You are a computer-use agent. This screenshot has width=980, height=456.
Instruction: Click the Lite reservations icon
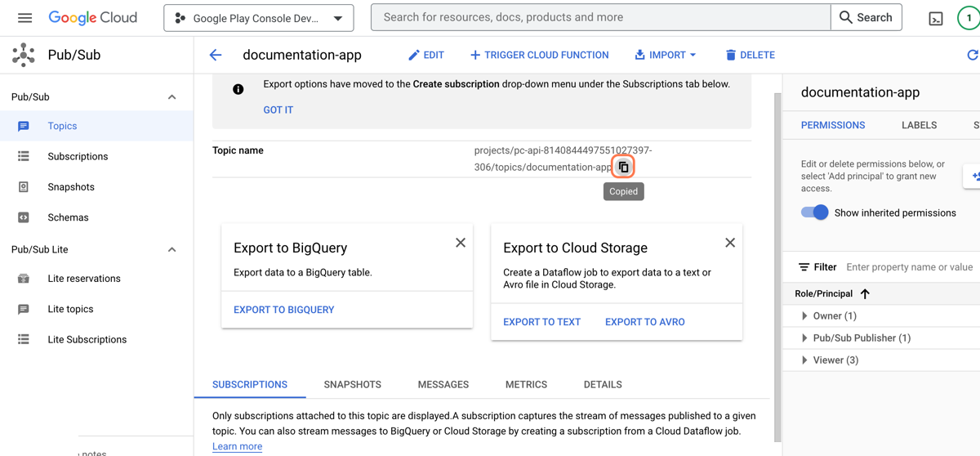(x=24, y=279)
